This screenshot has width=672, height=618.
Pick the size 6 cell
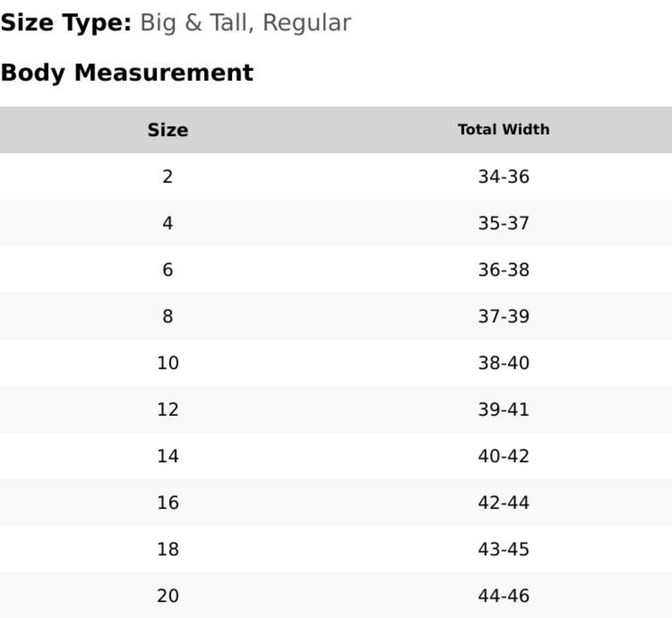click(167, 269)
